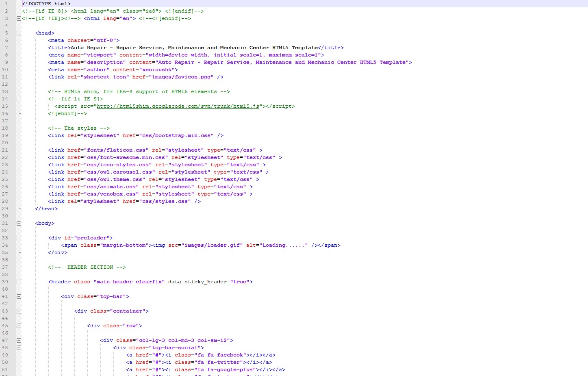The image size is (588, 376).
Task: Collapse the fold marker on line 3
Action: coord(19,18)
